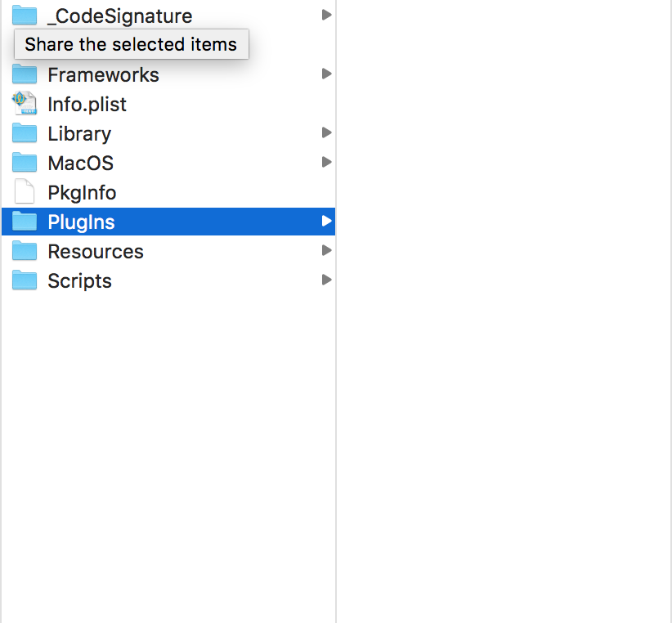Select the Frameworks folder name text

click(103, 74)
